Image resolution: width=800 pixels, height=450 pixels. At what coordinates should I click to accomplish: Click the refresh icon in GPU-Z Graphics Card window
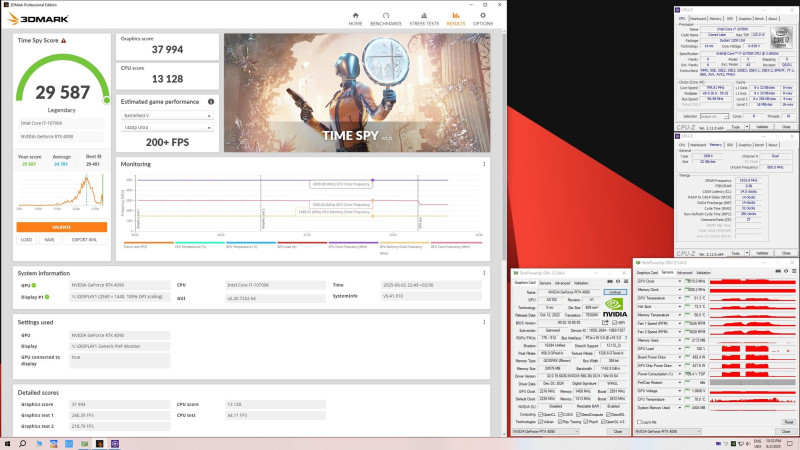pos(617,282)
